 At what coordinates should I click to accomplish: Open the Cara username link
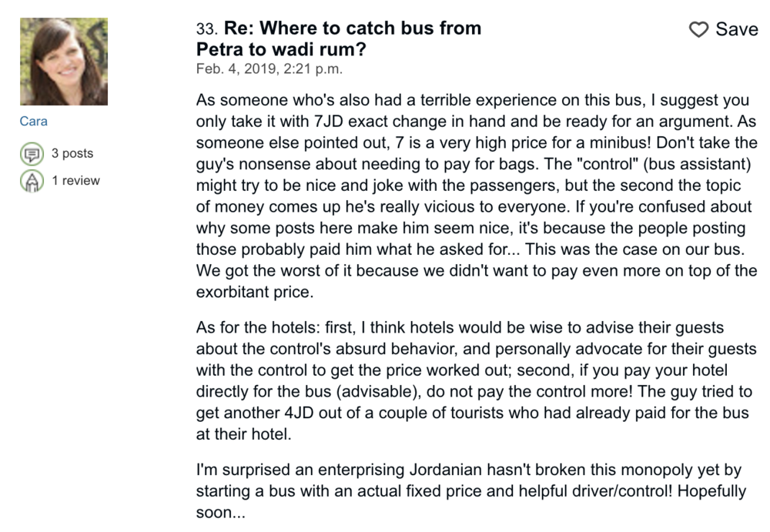(x=34, y=122)
